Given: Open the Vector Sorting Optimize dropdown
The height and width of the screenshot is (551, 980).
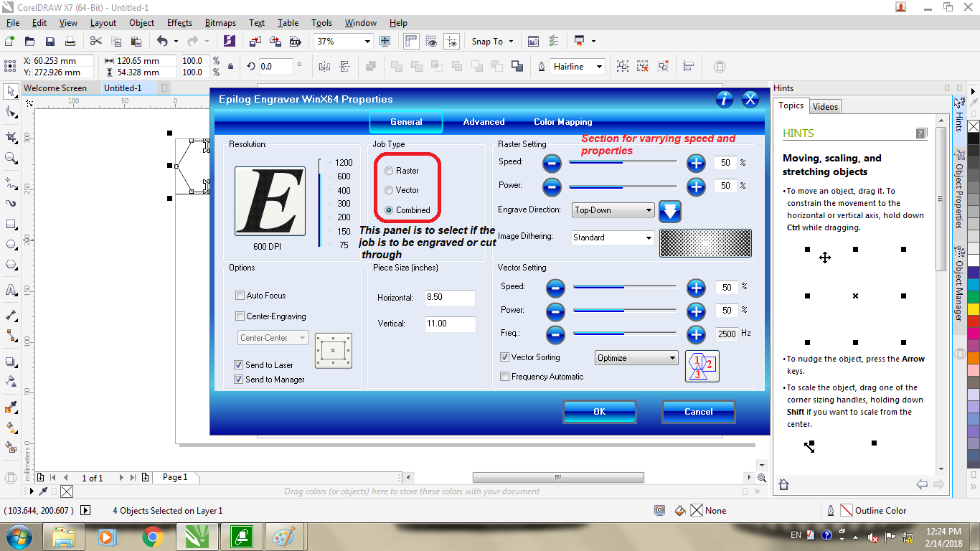Looking at the screenshot, I should click(637, 357).
